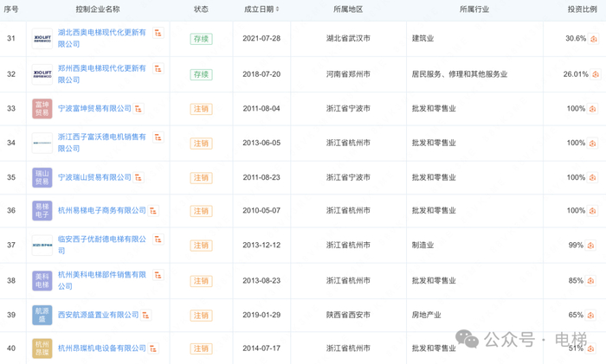Open structure chart icon beside 西安航源盛置业有限公司
The image size is (606, 364).
[x=145, y=316]
